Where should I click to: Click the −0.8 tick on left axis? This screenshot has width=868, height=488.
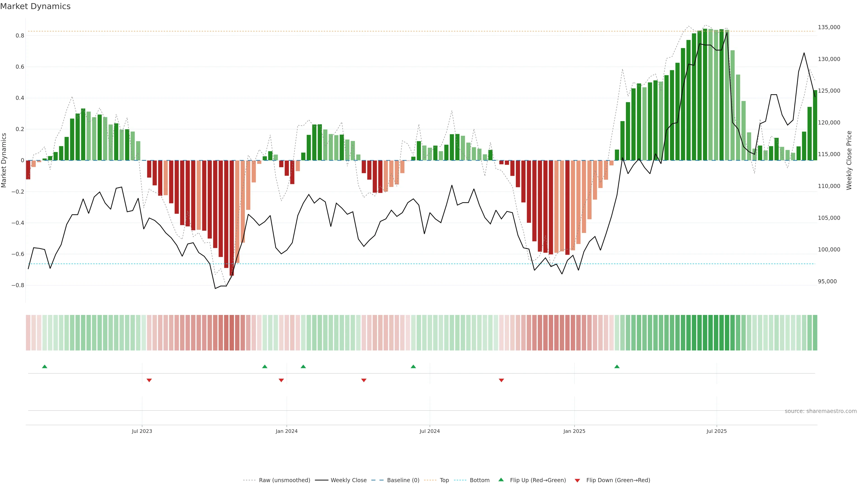(18, 285)
